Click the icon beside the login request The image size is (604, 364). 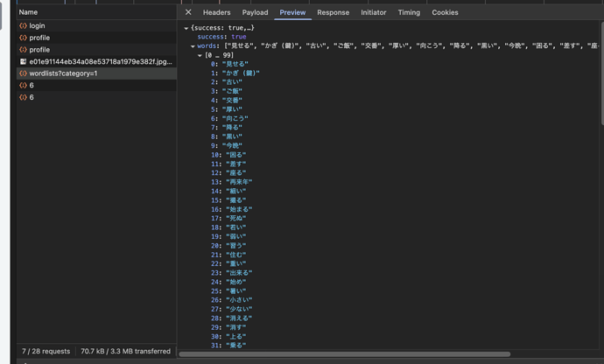(24, 26)
